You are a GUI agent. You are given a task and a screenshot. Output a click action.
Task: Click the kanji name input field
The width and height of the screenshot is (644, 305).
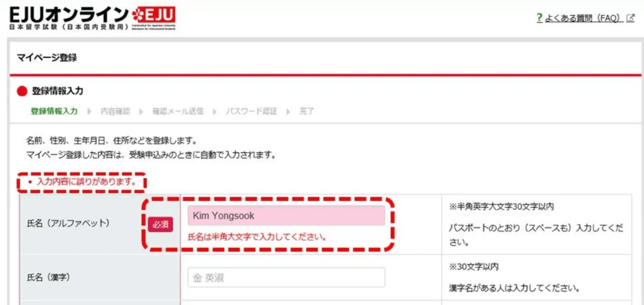tap(286, 278)
